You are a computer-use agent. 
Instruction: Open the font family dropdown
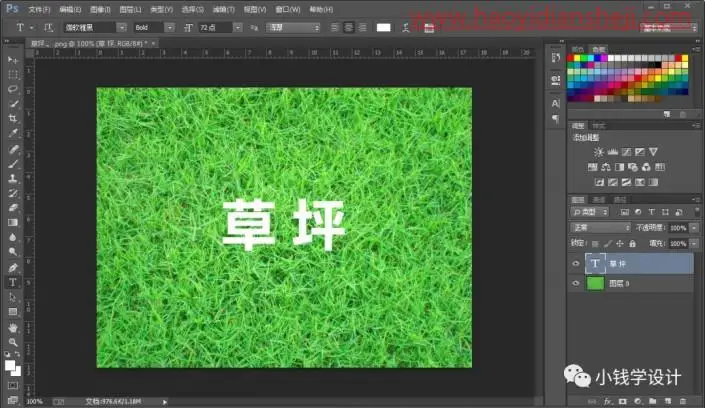click(x=121, y=28)
